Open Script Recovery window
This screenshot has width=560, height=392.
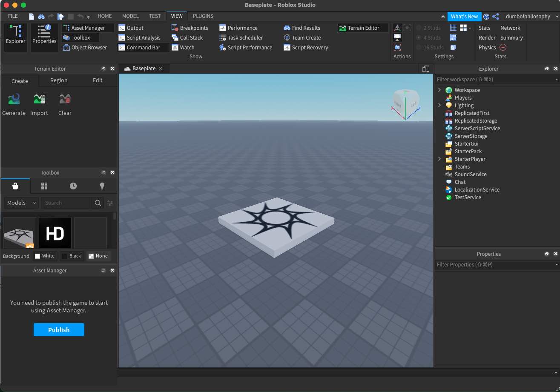tap(305, 47)
